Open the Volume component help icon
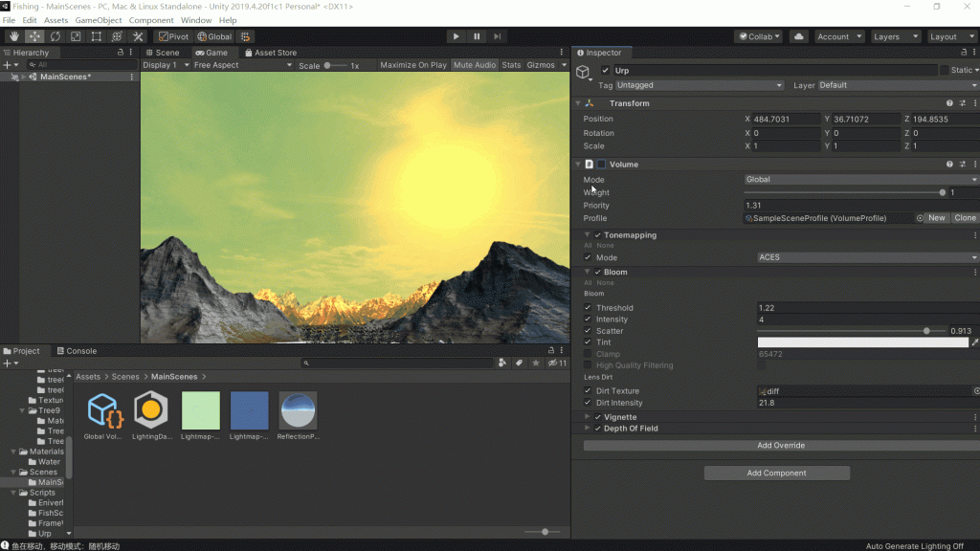 [x=949, y=165]
